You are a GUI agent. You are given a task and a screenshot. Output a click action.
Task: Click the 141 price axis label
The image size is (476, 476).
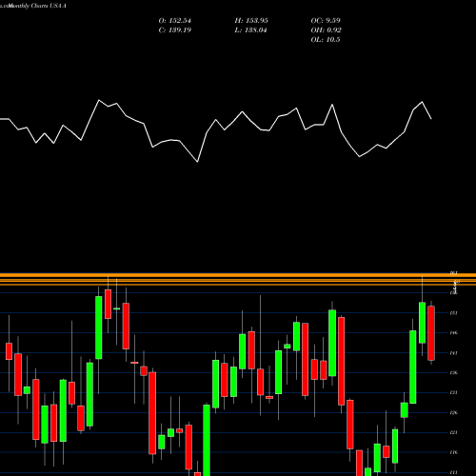[x=454, y=353]
